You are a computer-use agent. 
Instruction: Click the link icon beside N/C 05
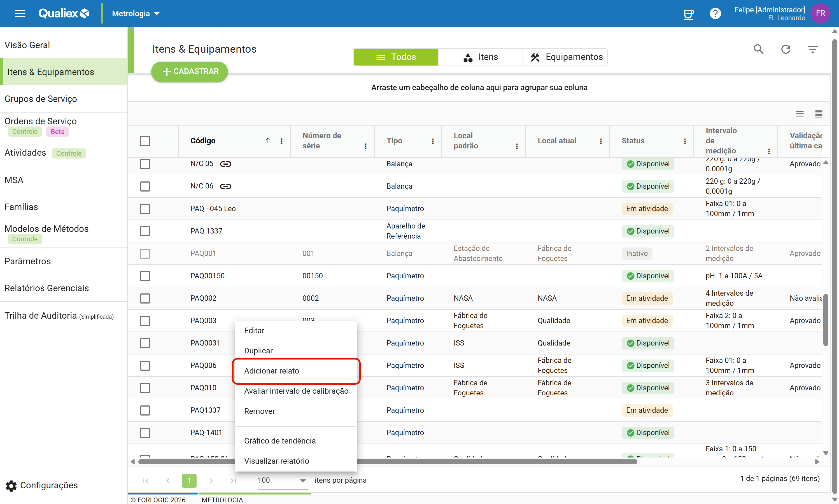pyautogui.click(x=225, y=164)
